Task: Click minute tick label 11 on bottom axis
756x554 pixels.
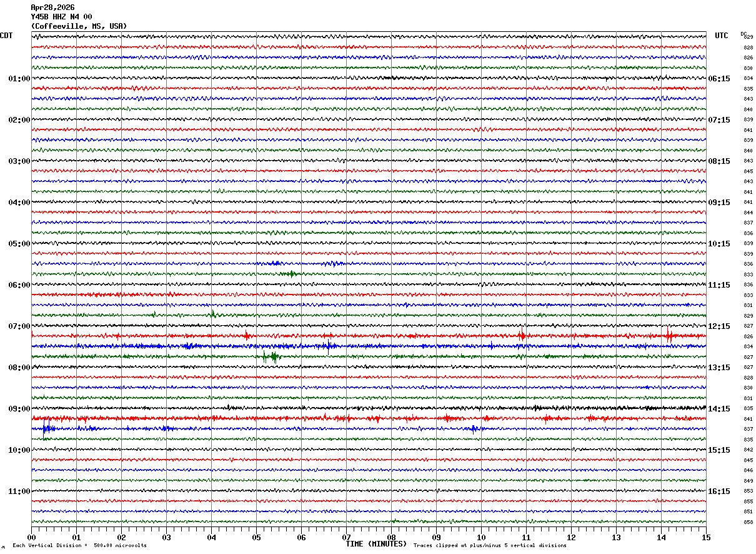Action: click(526, 537)
